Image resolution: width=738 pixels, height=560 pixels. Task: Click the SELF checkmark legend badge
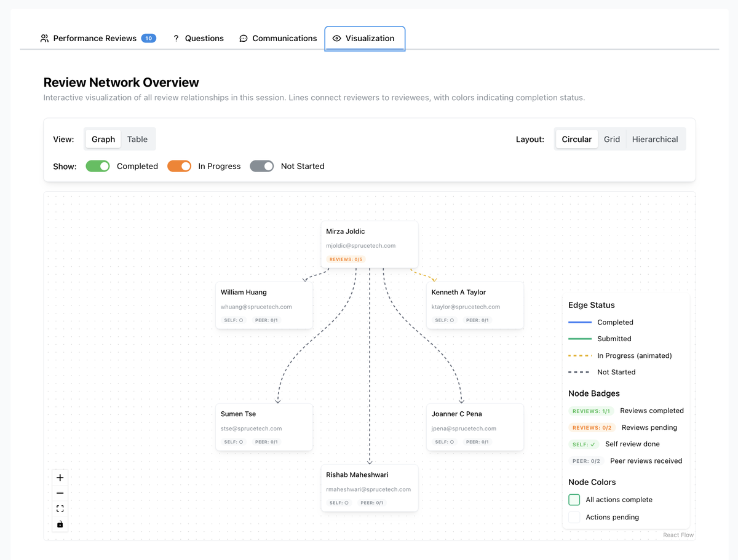pos(584,444)
